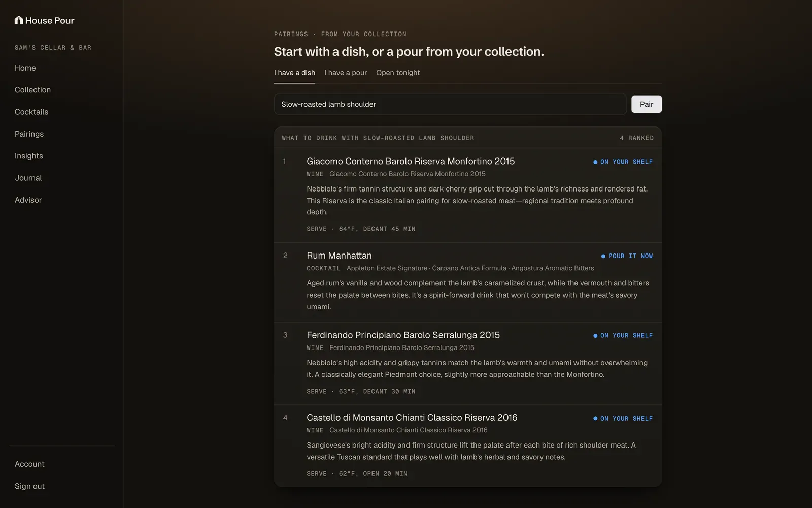
Task: Click the 'Serve · 63°F, Decant 30 min' note
Action: click(x=361, y=392)
